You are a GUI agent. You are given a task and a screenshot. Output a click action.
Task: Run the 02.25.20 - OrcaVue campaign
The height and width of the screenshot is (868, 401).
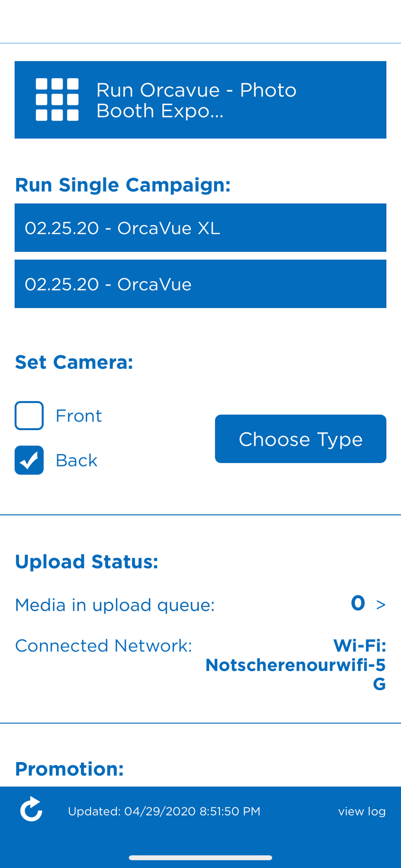200,284
